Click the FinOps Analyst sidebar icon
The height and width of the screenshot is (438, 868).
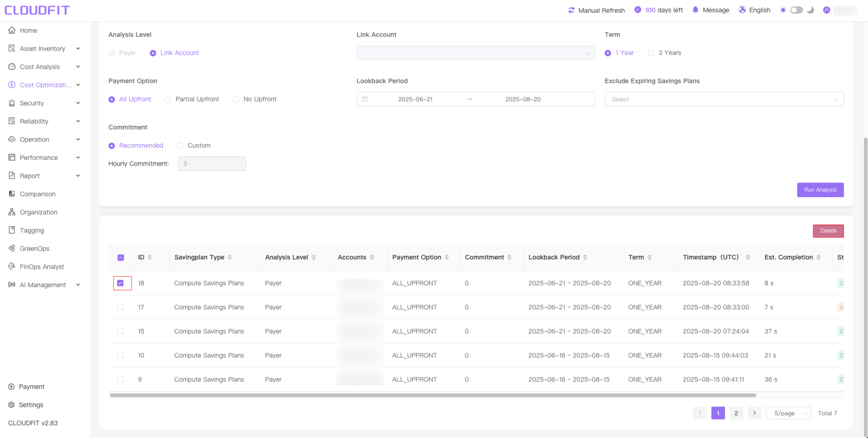tap(12, 267)
